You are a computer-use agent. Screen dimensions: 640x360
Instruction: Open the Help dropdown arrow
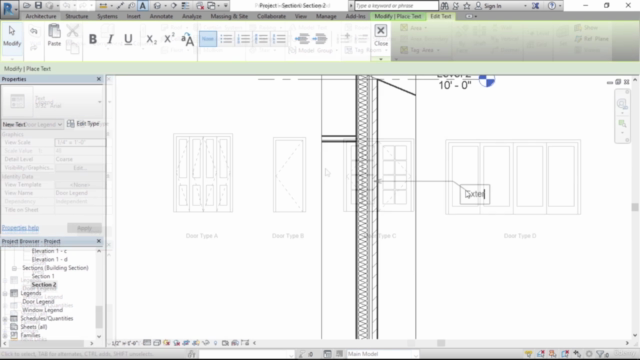tap(560, 6)
